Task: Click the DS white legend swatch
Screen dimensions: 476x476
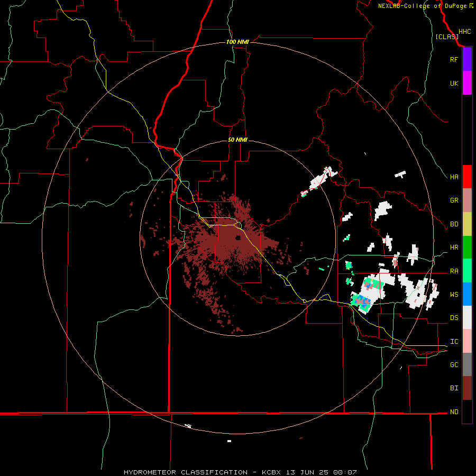Action: [x=467, y=317]
